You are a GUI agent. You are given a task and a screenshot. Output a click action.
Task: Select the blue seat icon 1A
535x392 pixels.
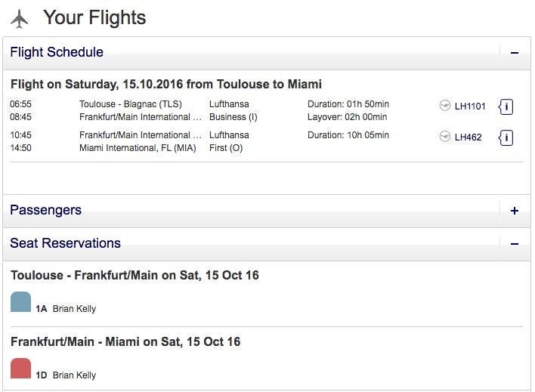pos(21,301)
